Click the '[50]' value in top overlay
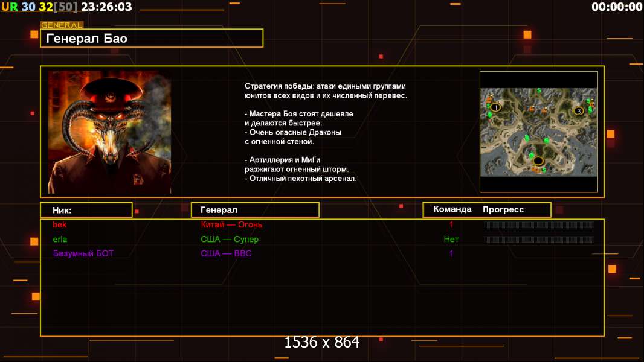644x362 pixels. 65,7
